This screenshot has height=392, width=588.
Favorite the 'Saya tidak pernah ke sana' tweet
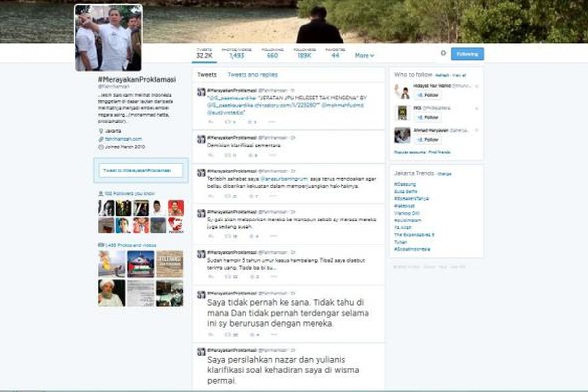[x=251, y=335]
